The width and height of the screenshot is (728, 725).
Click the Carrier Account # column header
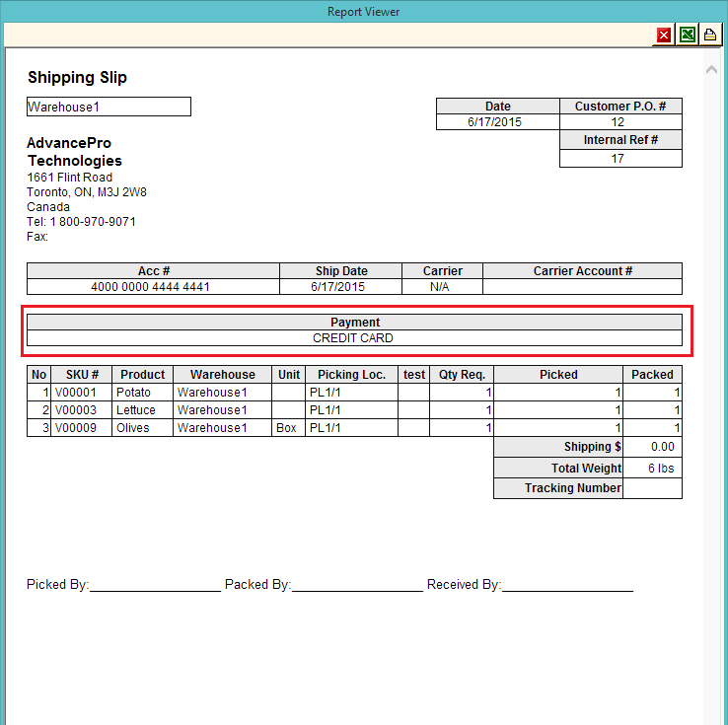582,271
